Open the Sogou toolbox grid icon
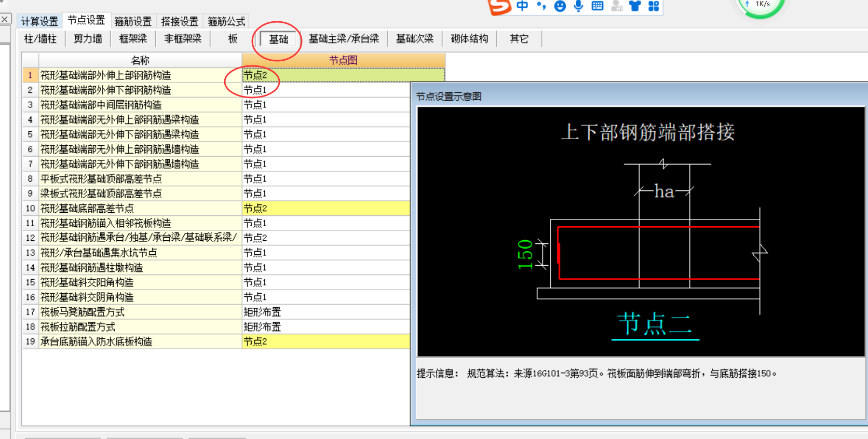Viewport: 868px width, 439px height. 654,6
